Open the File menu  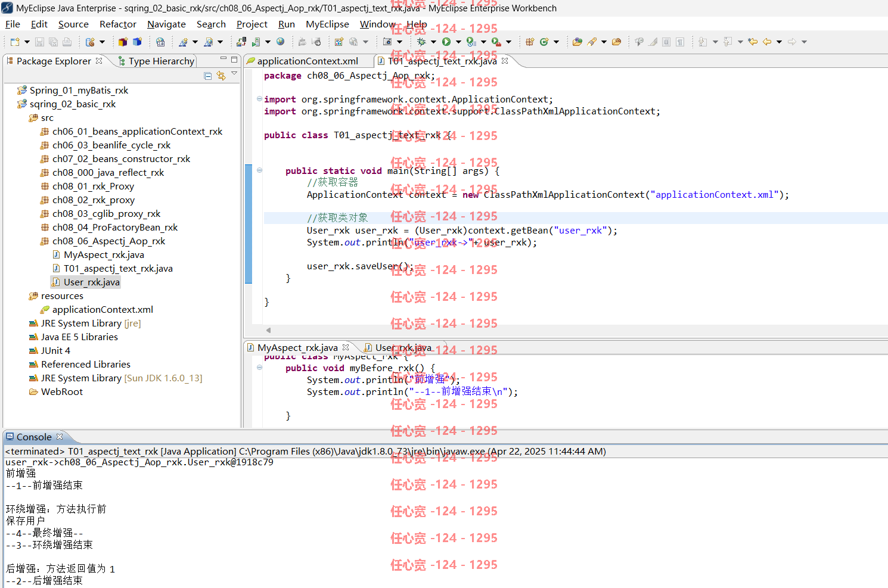tap(13, 24)
